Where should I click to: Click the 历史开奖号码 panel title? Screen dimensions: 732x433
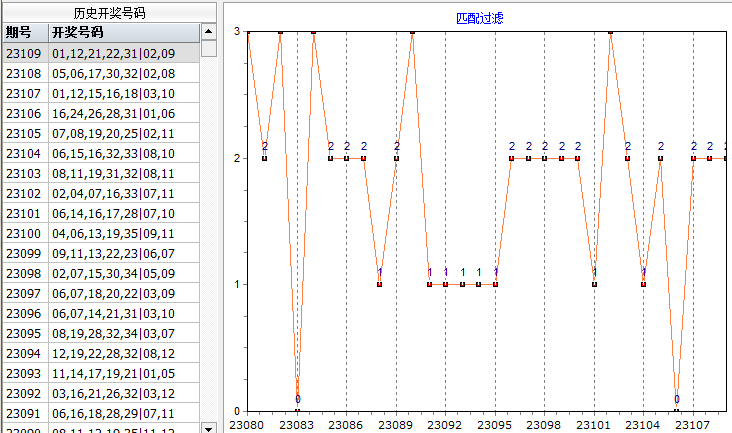[x=108, y=12]
